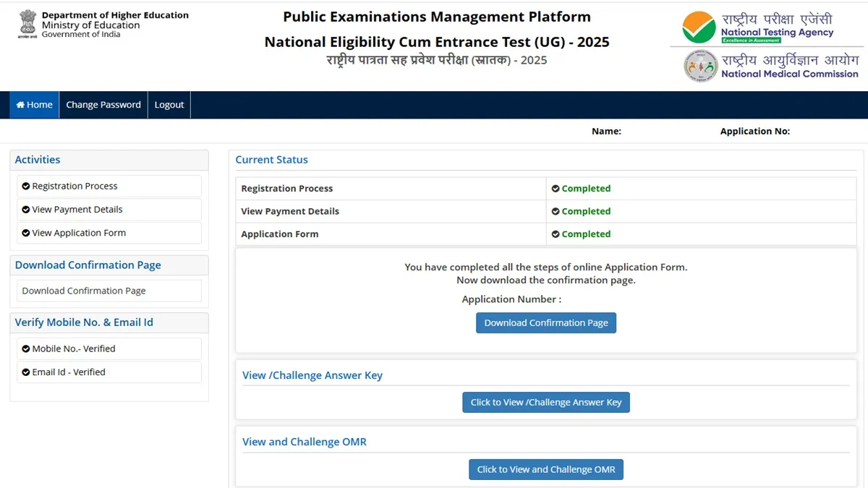The width and height of the screenshot is (868, 488).
Task: Open View Application Form in Activities panel
Action: (79, 233)
